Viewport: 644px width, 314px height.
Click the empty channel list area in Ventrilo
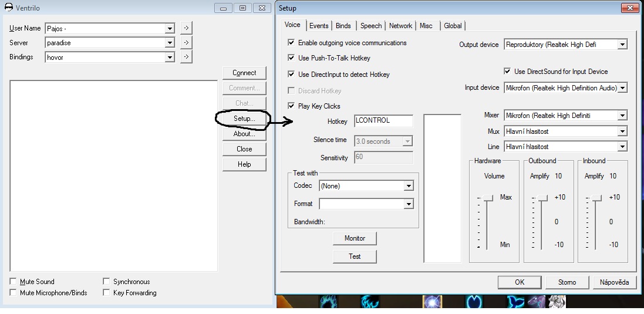114,175
